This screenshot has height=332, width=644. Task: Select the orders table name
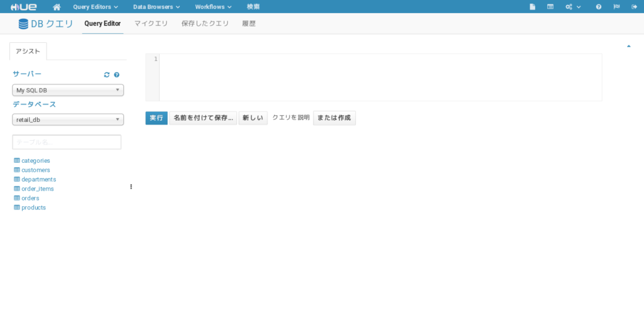coord(30,199)
